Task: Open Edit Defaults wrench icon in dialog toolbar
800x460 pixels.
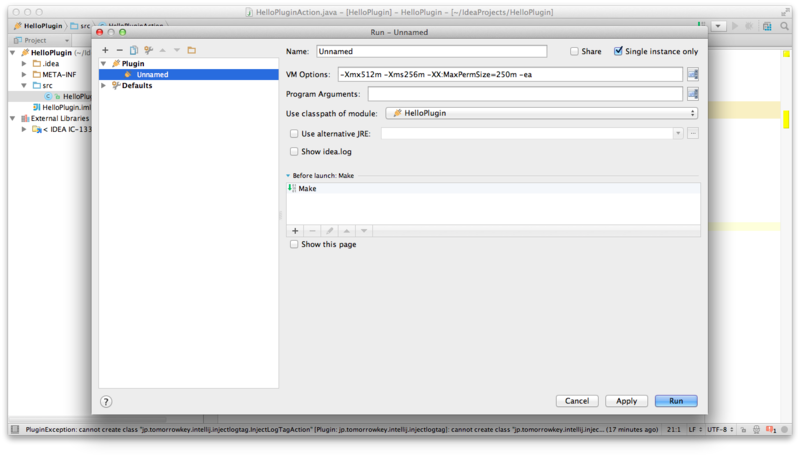Action: coord(148,50)
